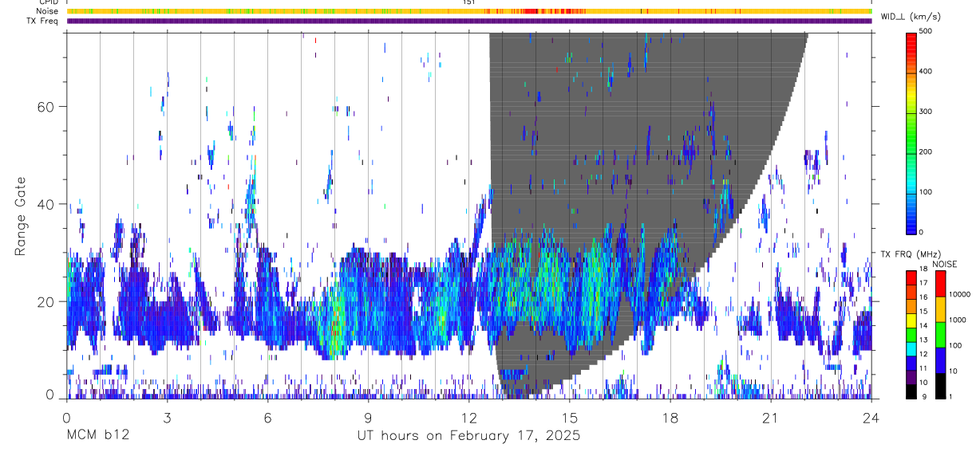Click the red top of the WID colorbar
980x452 pixels.
click(911, 42)
